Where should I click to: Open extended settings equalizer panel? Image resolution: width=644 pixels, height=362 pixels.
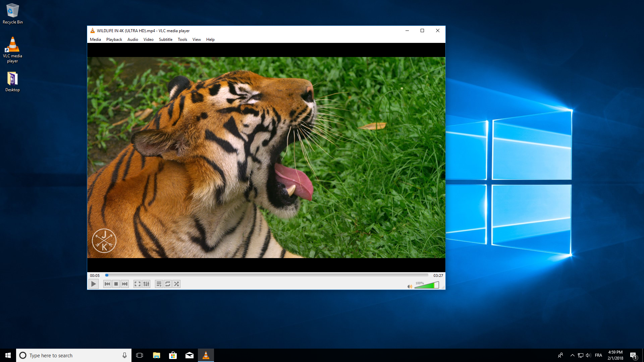click(146, 284)
